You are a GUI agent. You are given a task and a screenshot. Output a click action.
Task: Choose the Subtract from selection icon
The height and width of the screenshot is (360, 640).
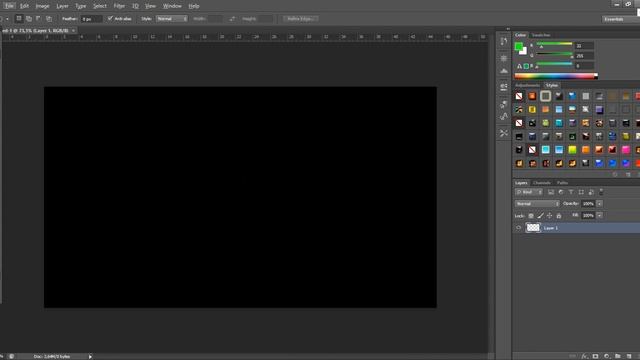pos(38,18)
